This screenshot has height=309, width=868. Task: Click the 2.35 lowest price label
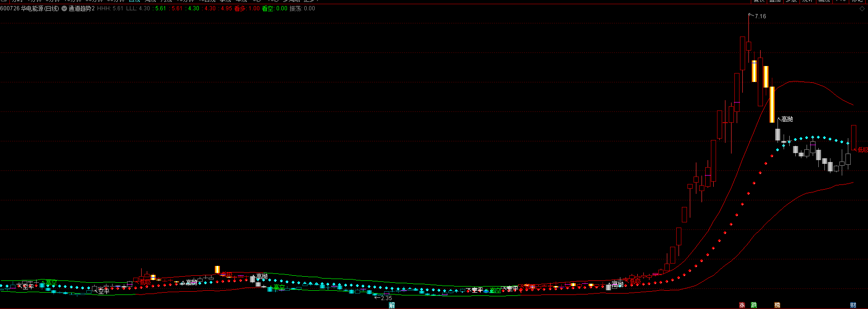[386, 298]
